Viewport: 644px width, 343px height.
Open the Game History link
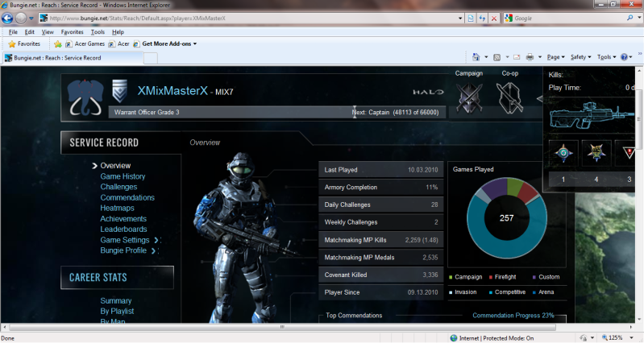point(123,176)
